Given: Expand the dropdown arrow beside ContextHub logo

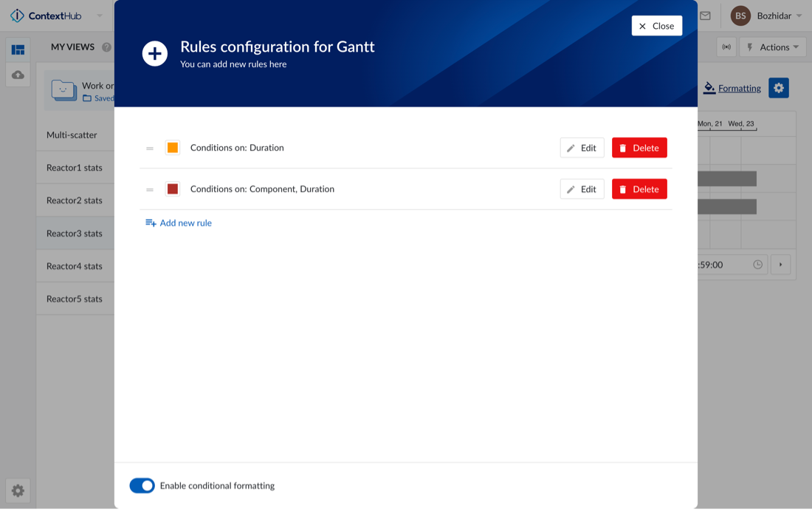Looking at the screenshot, I should (x=100, y=16).
